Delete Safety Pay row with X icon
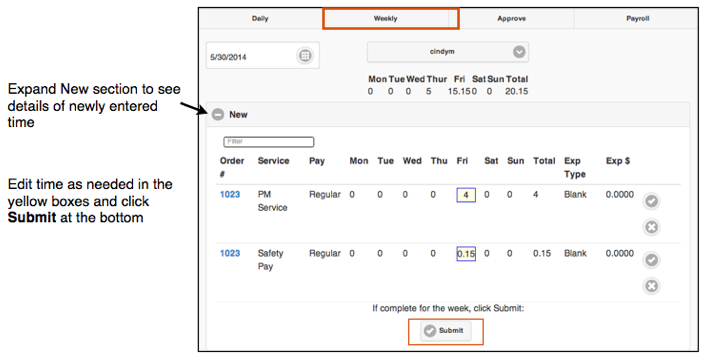This screenshot has height=362, width=709. pos(651,286)
